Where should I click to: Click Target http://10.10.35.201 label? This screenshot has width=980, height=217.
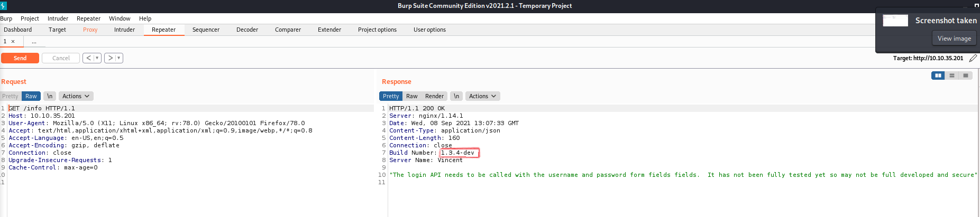(x=928, y=58)
